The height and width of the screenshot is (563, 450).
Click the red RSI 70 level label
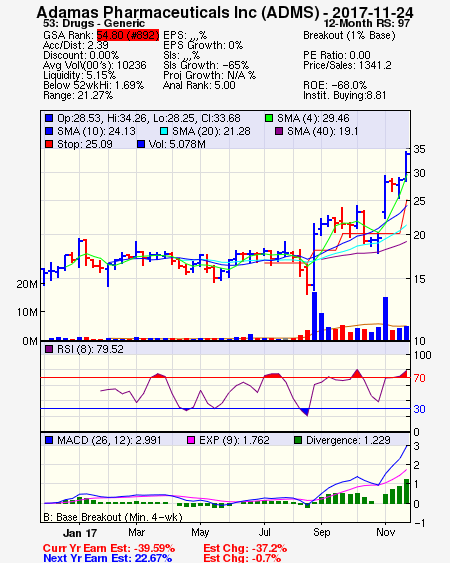[419, 378]
